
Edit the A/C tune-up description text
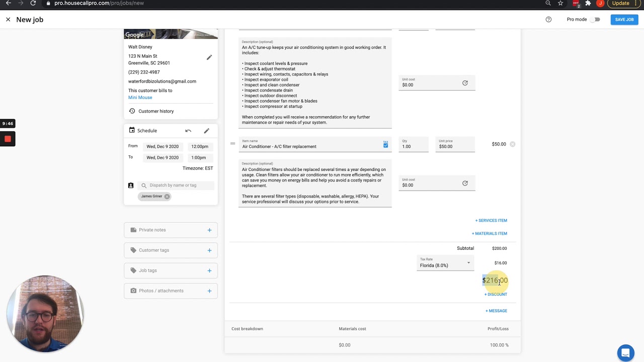click(x=315, y=83)
